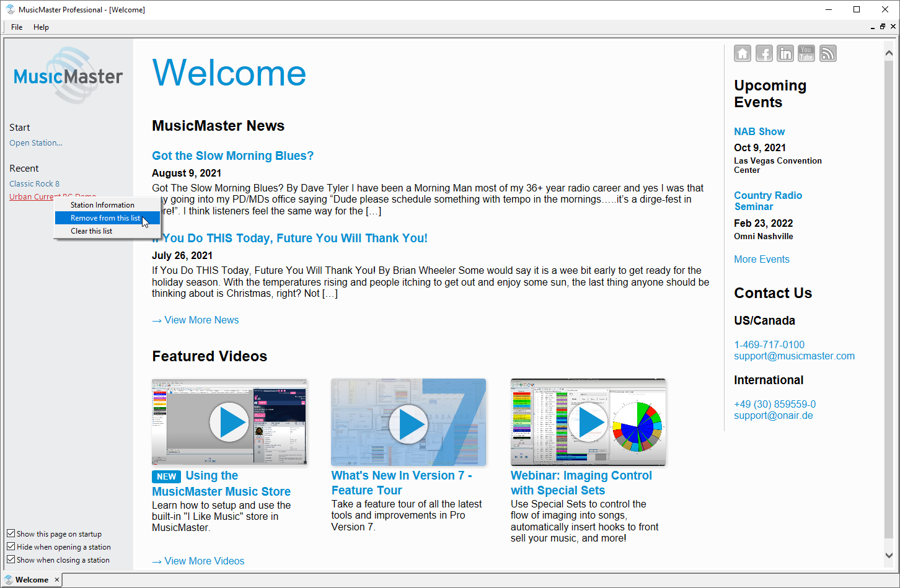Play the MusicMaster Music Store video
The image size is (900, 588).
point(229,423)
